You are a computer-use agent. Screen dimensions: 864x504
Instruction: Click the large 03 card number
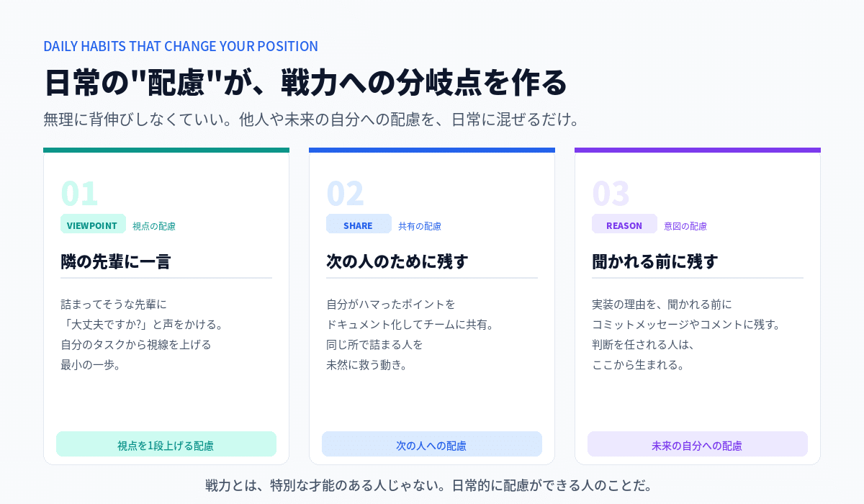(611, 193)
